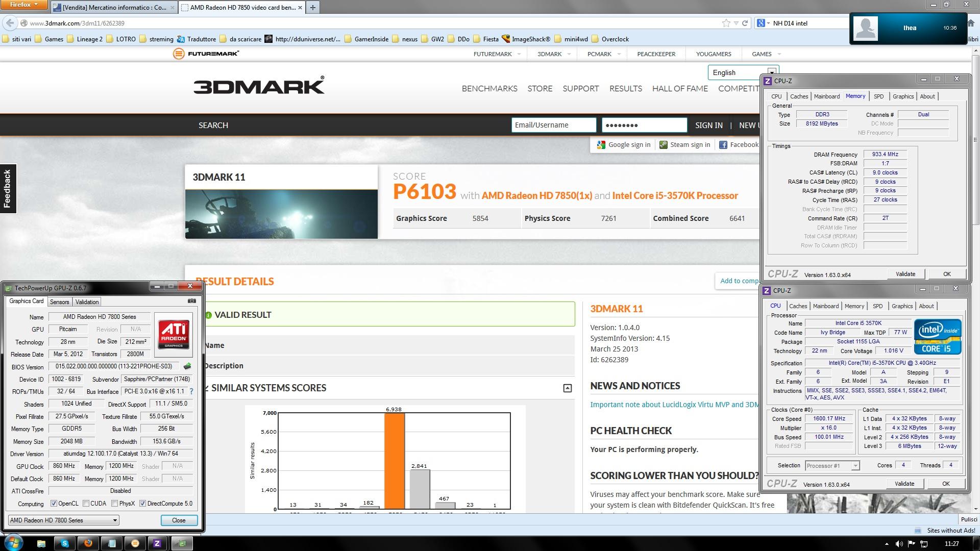
Task: Click the orange 6,938 chart bar
Action: coord(394,461)
